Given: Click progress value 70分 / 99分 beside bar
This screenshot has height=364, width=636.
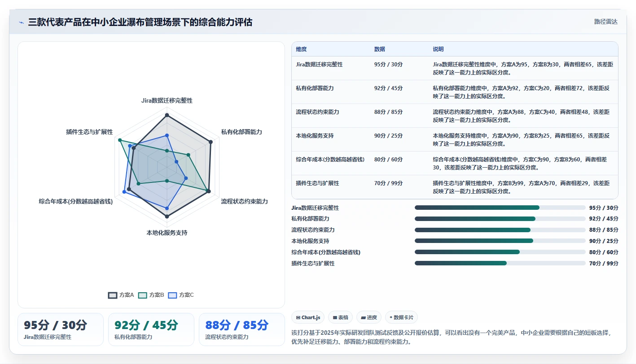Looking at the screenshot, I should click(x=604, y=263).
